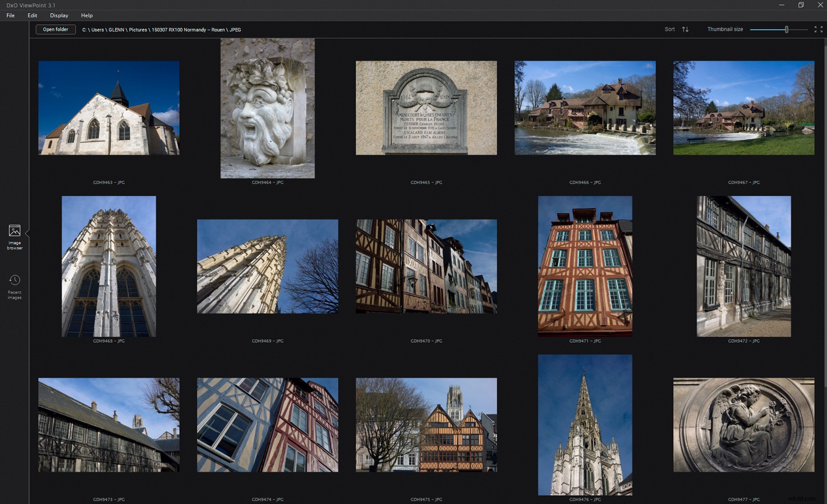
Task: Open the Recent images panel
Action: (14, 284)
